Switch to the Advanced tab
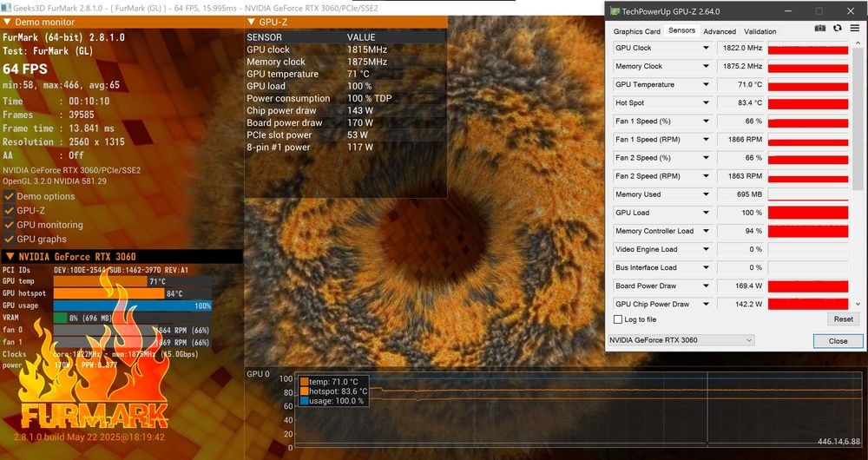This screenshot has width=868, height=460. coord(720,31)
